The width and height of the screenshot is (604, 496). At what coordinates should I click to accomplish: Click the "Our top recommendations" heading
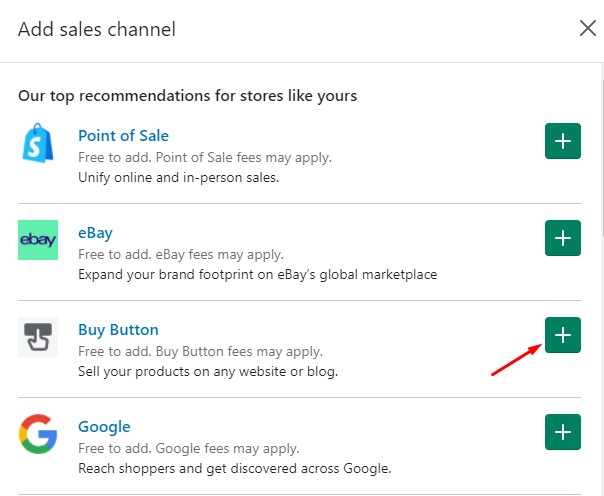188,96
